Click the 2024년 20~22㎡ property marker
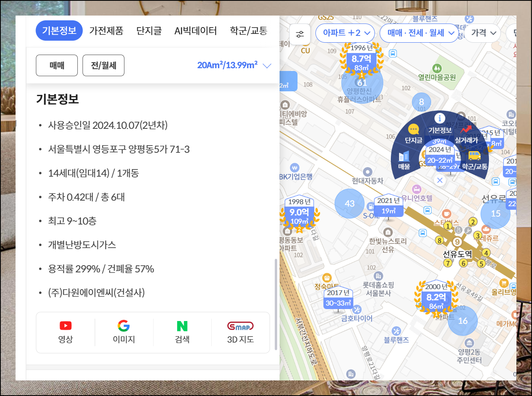Screen dimensions: 532x396 [440, 156]
